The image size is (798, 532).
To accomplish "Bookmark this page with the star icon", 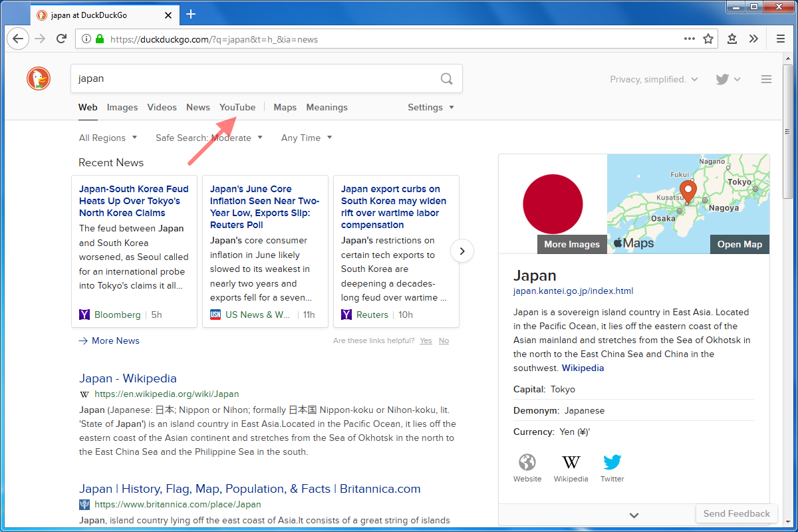I will 708,39.
